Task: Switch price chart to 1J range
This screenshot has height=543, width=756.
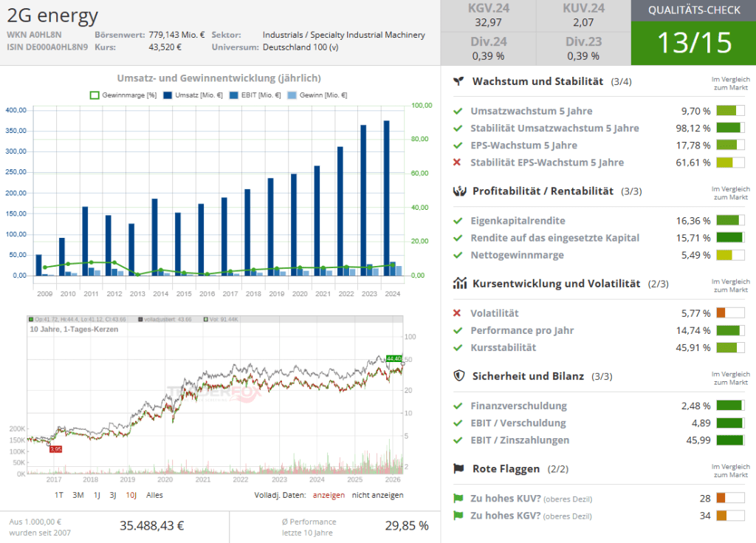Action: 97,495
